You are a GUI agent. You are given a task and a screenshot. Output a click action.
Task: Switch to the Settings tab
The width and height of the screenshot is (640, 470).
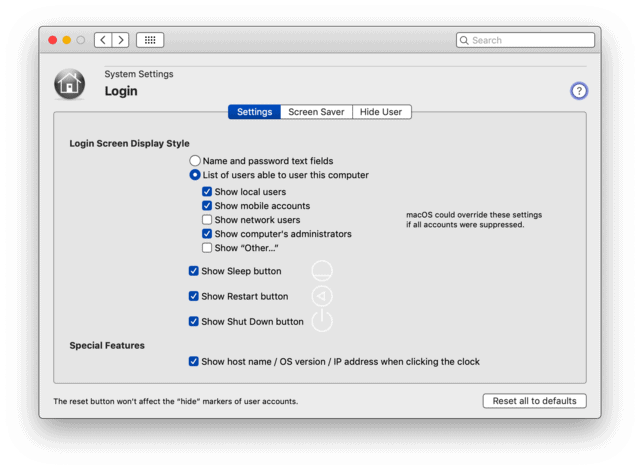click(x=254, y=112)
